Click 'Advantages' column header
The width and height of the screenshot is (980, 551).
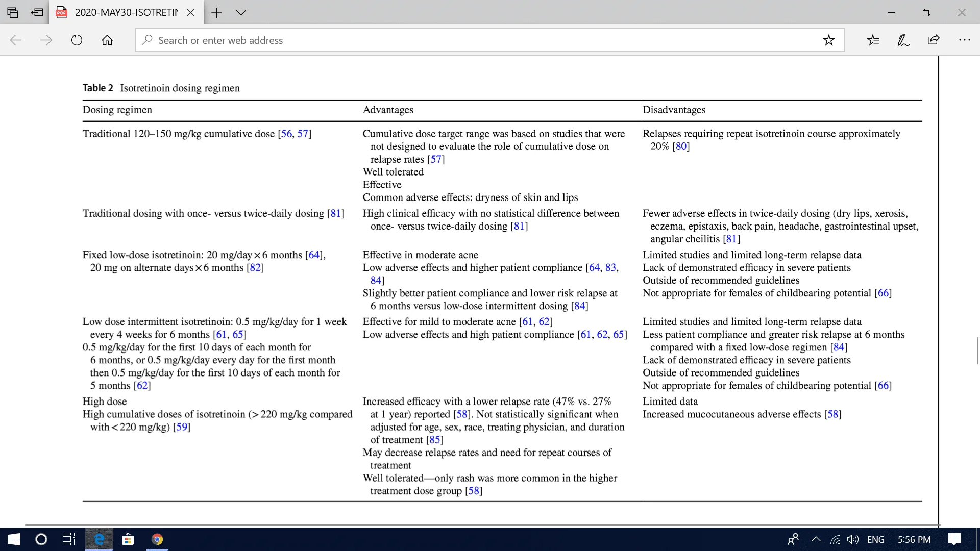388,110
